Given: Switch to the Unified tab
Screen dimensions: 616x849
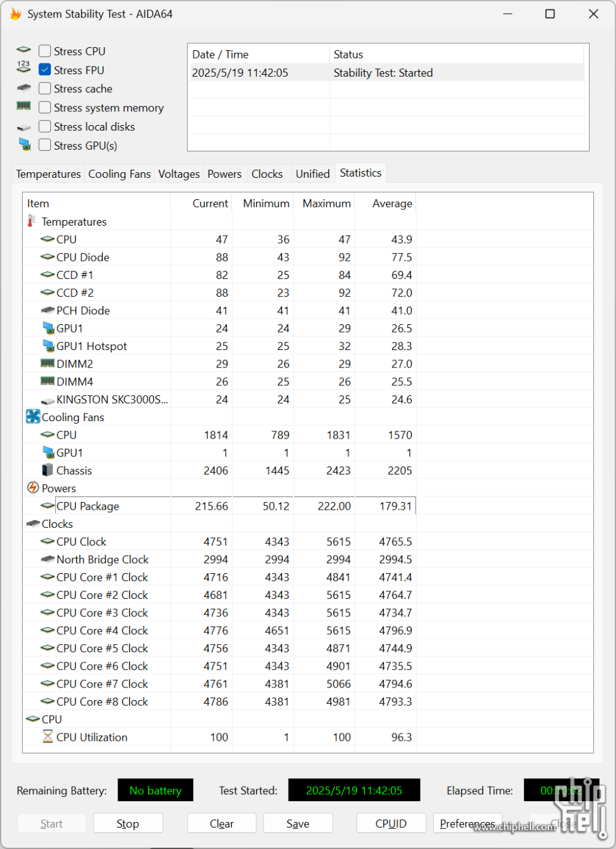Looking at the screenshot, I should pos(313,174).
